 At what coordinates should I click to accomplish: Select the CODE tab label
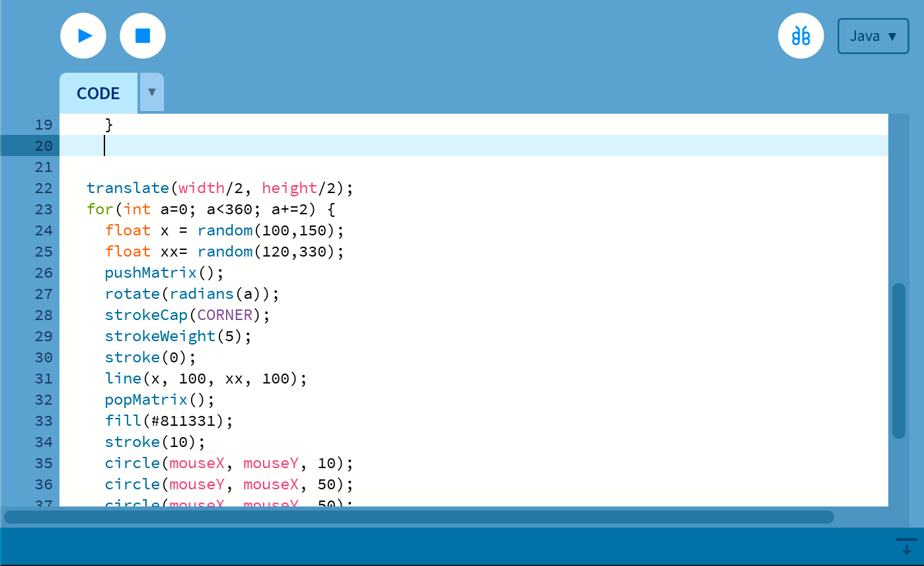(x=98, y=93)
